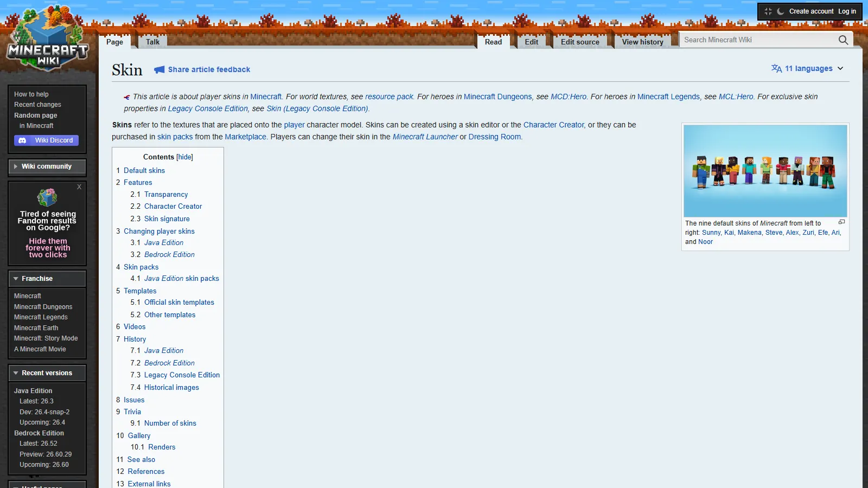Viewport: 868px width, 488px height.
Task: Open the View history tab
Action: click(x=642, y=42)
